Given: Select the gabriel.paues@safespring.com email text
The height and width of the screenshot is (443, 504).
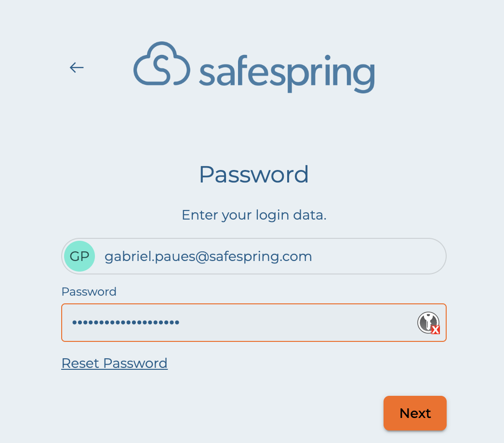Looking at the screenshot, I should click(x=208, y=256).
